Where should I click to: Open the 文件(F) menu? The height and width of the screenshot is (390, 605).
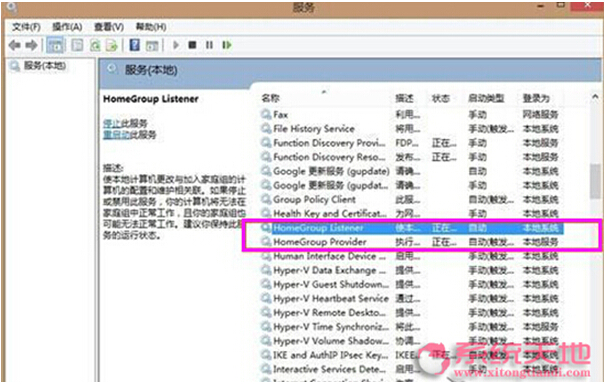click(x=26, y=27)
